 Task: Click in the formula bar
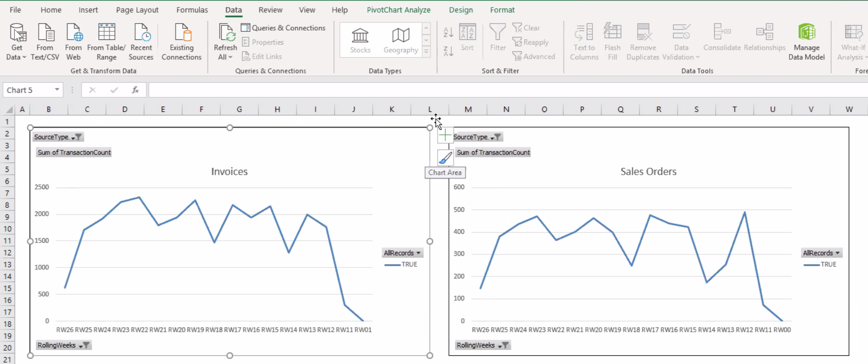[508, 90]
